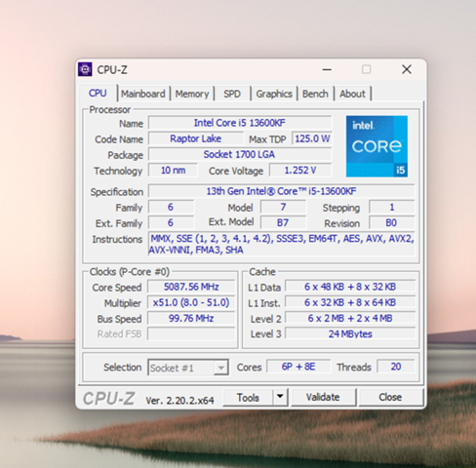Click the L1 Inst. cache value
476x468 pixels.
350,302
